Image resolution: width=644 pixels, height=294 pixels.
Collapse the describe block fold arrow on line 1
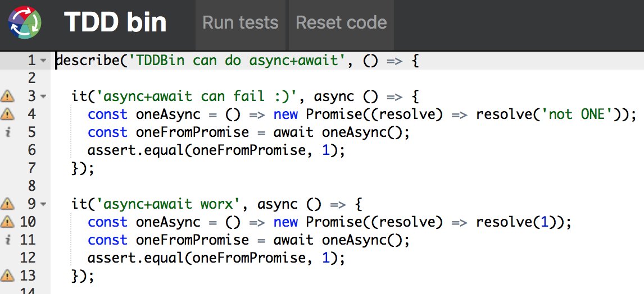(x=43, y=61)
